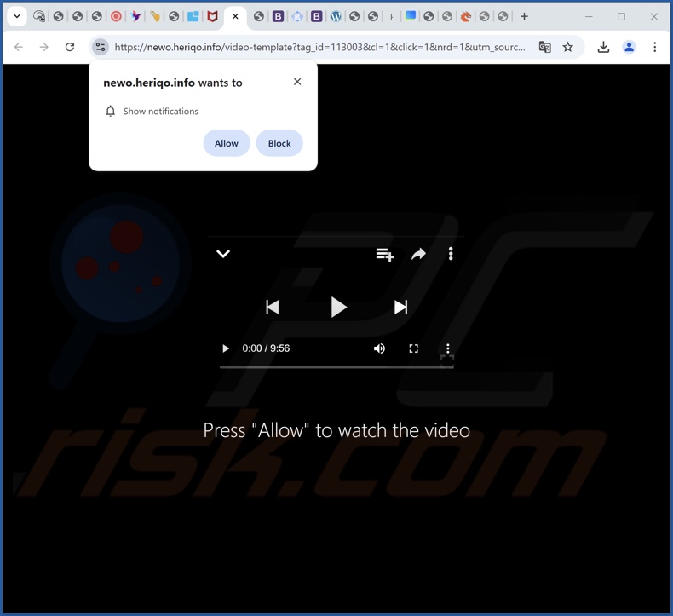Click Block in notification prompt
Image resolution: width=673 pixels, height=616 pixels.
[279, 143]
